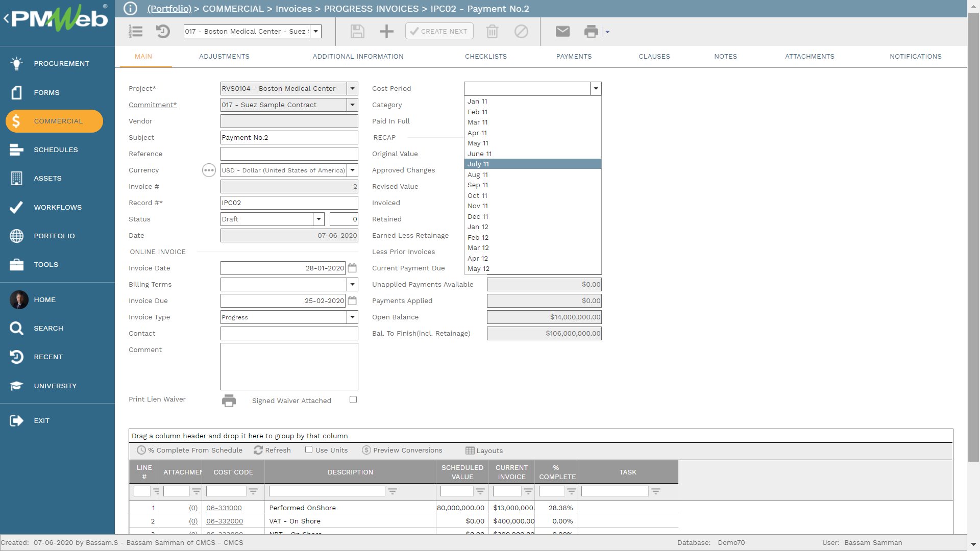This screenshot has width=980, height=551.
Task: Expand the Project dropdown
Action: click(x=352, y=89)
